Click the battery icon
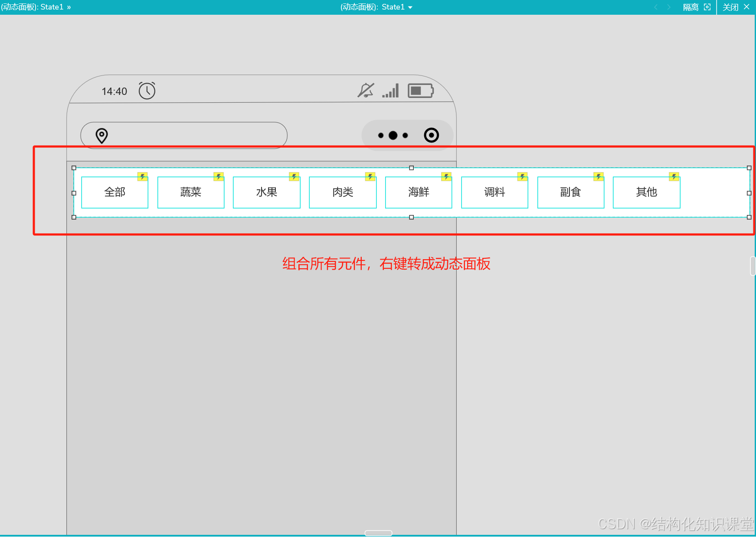The width and height of the screenshot is (756, 537). coord(421,91)
